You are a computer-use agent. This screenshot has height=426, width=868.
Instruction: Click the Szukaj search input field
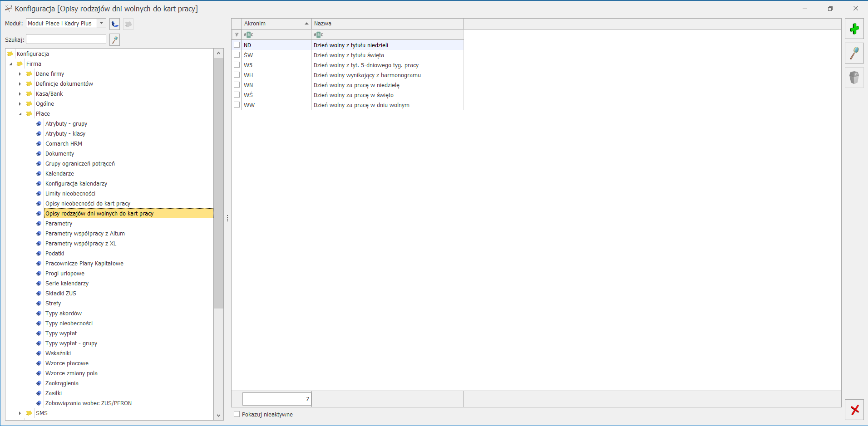tap(66, 39)
